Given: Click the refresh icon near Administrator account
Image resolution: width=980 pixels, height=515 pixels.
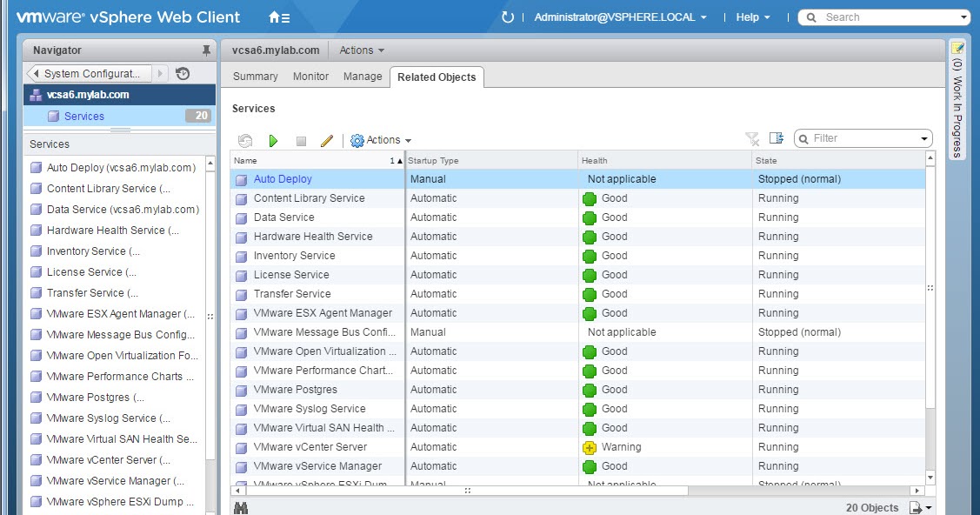Looking at the screenshot, I should pyautogui.click(x=507, y=16).
